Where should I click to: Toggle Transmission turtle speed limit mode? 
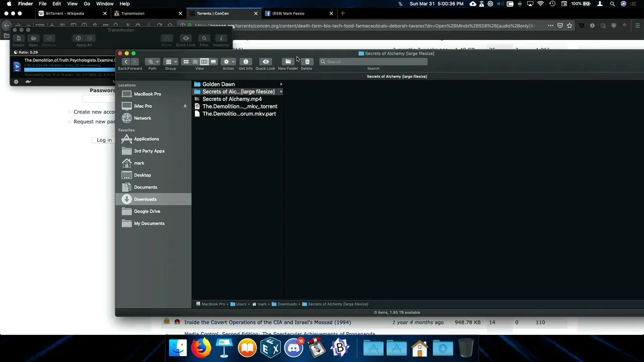click(28, 81)
